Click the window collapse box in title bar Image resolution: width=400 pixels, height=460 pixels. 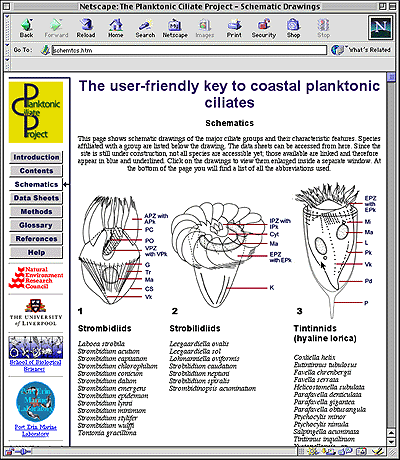392,6
